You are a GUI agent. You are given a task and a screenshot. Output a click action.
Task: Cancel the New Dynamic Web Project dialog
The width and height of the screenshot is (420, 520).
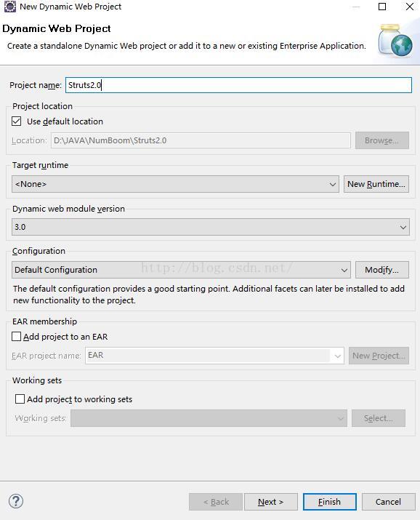389,502
